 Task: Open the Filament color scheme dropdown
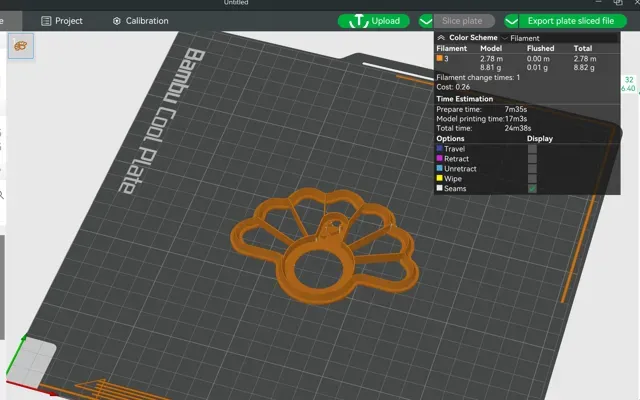[560, 38]
